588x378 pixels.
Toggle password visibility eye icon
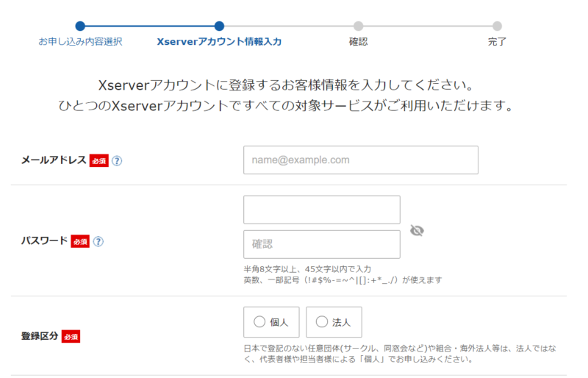pyautogui.click(x=417, y=230)
